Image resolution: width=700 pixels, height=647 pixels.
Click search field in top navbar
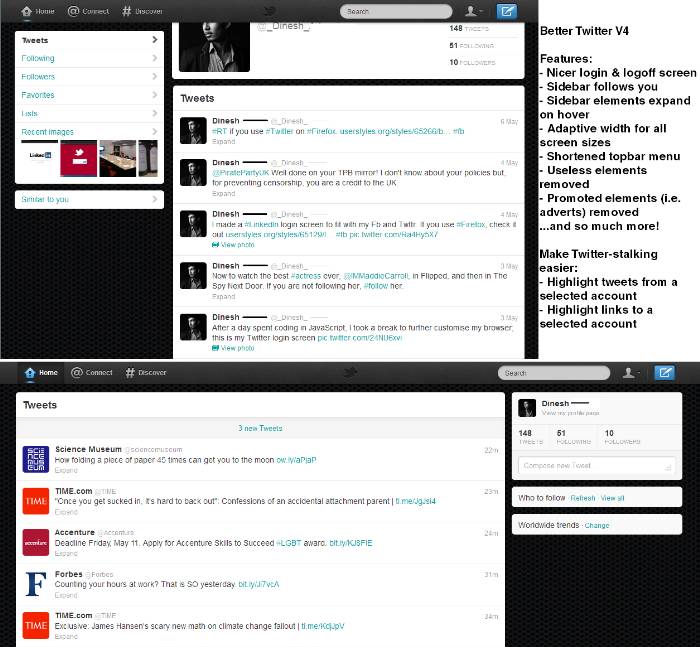point(396,11)
